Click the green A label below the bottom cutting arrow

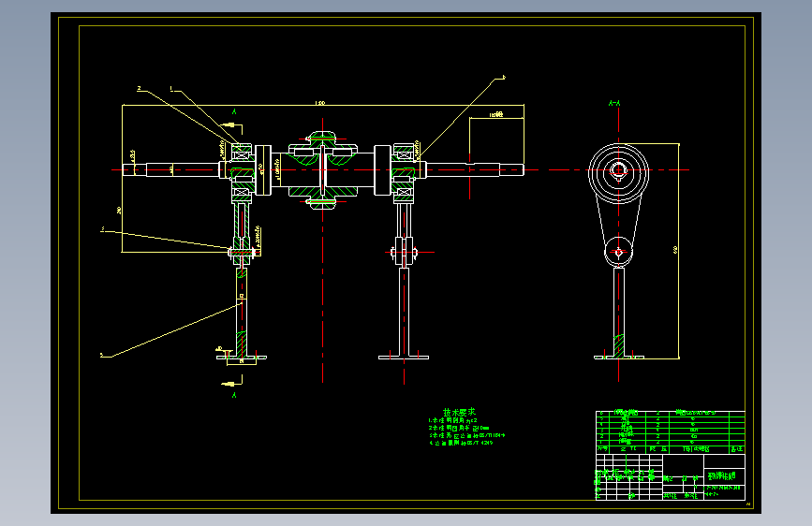(x=234, y=395)
